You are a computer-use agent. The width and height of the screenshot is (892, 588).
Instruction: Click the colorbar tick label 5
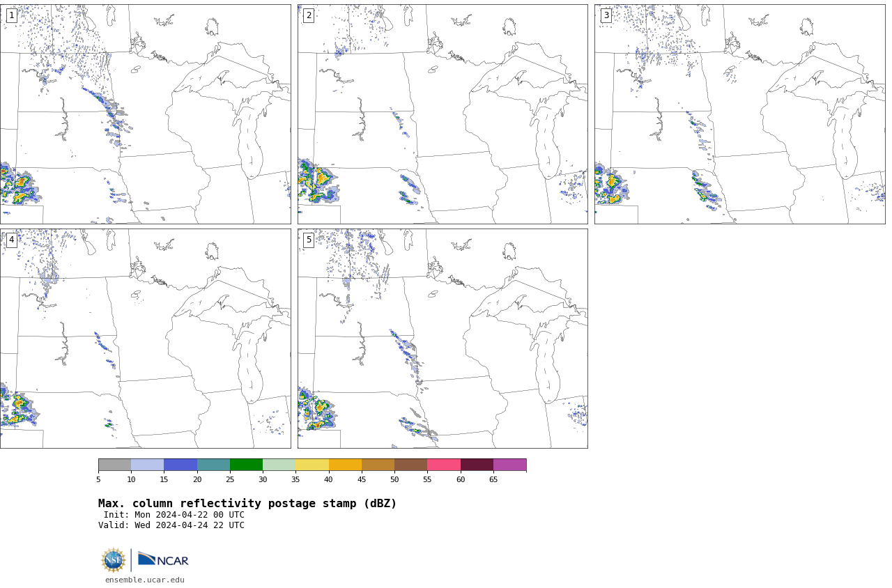pyautogui.click(x=98, y=479)
